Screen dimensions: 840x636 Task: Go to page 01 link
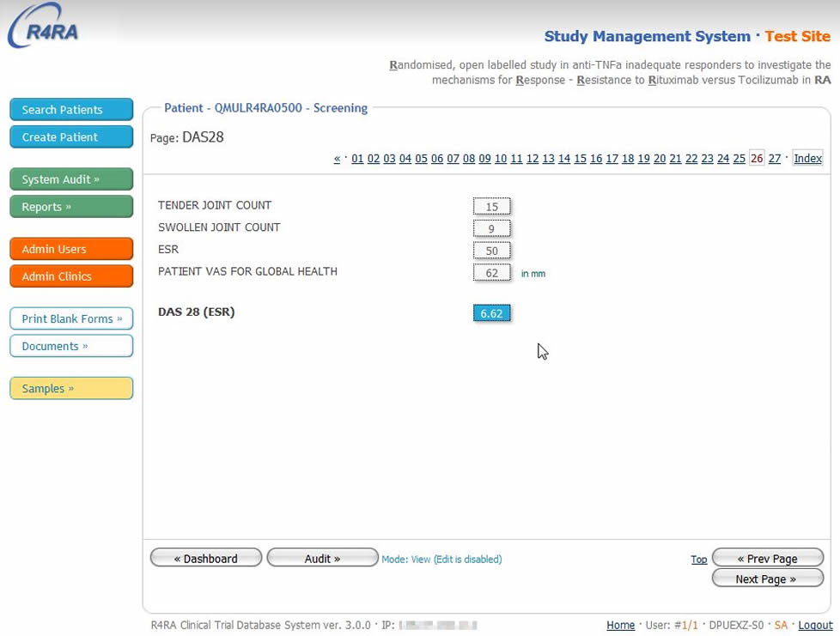click(357, 159)
